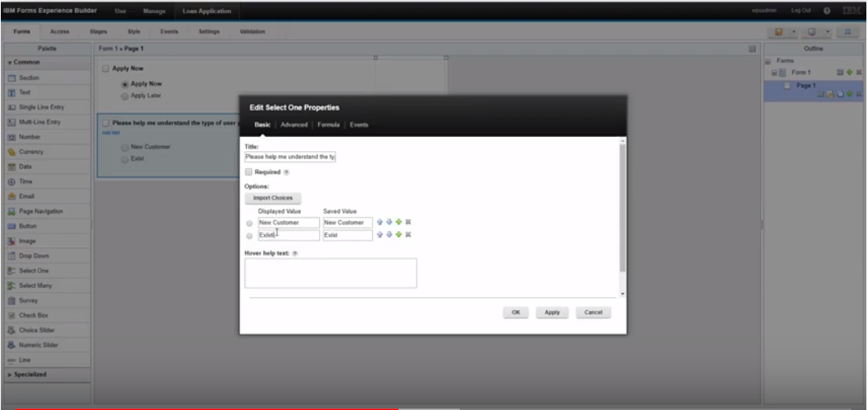Choose the Numeric Slider palette item
This screenshot has width=868, height=410.
tap(47, 345)
